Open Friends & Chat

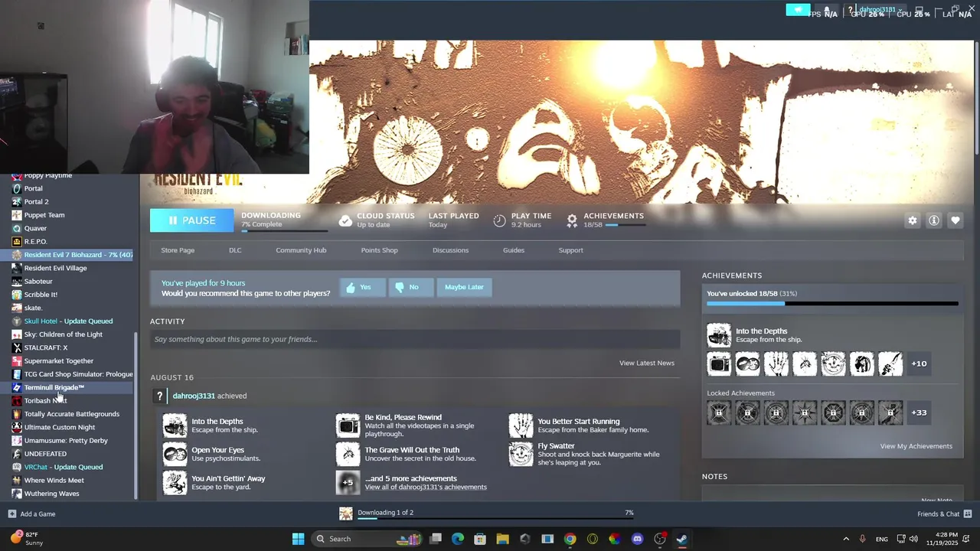(x=945, y=514)
